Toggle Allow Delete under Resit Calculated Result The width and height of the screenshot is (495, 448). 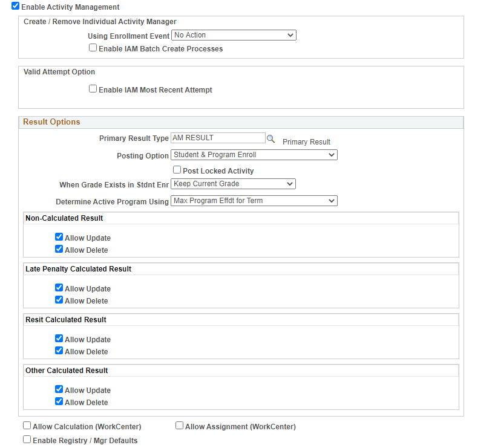click(59, 351)
